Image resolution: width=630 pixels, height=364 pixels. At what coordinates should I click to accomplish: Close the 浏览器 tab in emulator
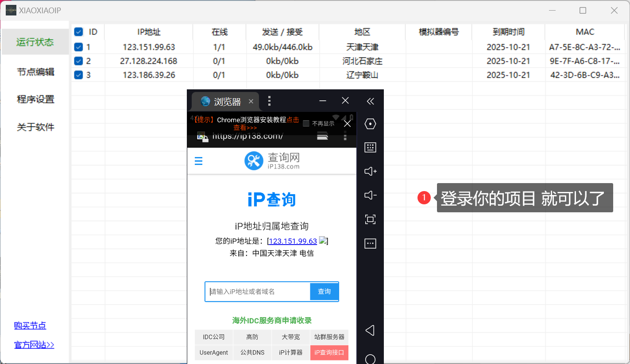point(251,101)
